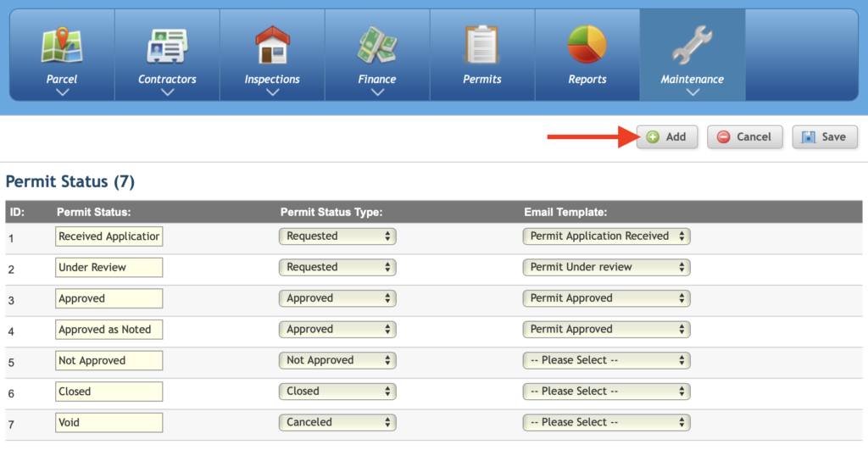868x450 pixels.
Task: Click the ID column header
Action: [x=17, y=212]
